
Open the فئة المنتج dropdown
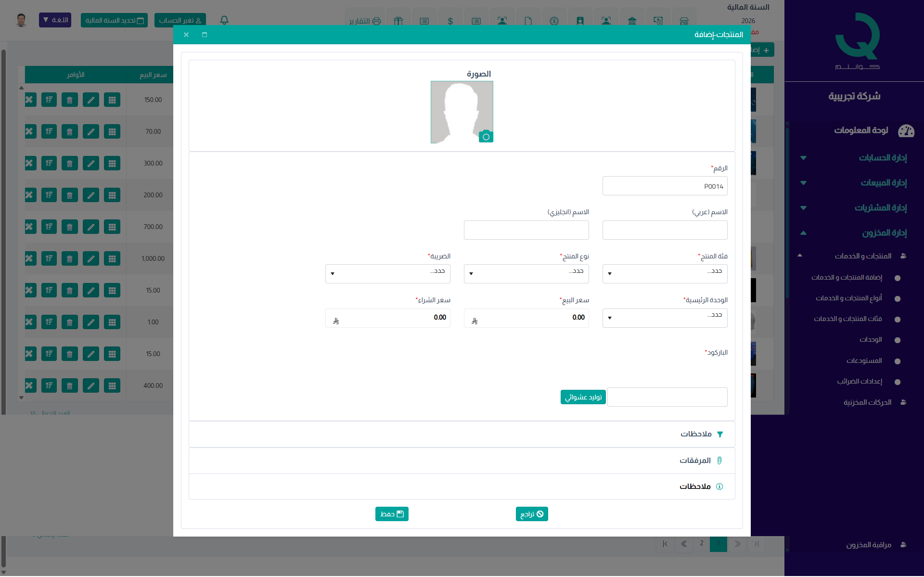pos(665,273)
